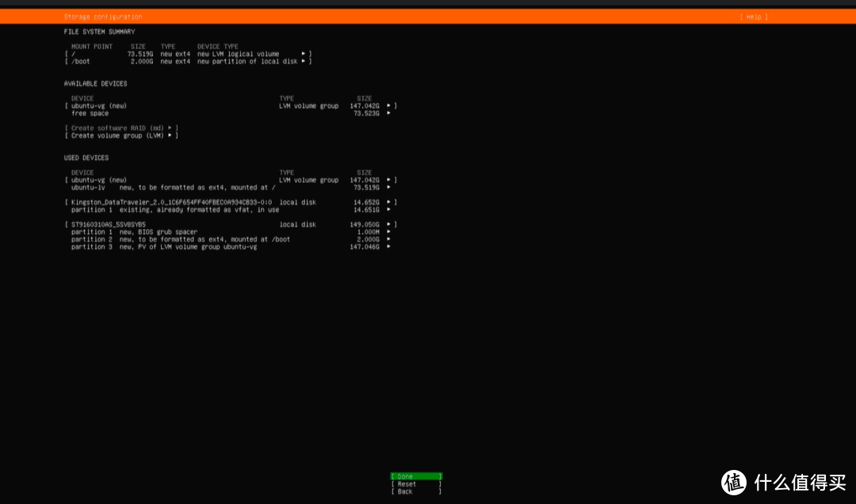Click the arrow for Kingston partition 1 vfat
Image resolution: width=856 pixels, height=504 pixels.
388,210
